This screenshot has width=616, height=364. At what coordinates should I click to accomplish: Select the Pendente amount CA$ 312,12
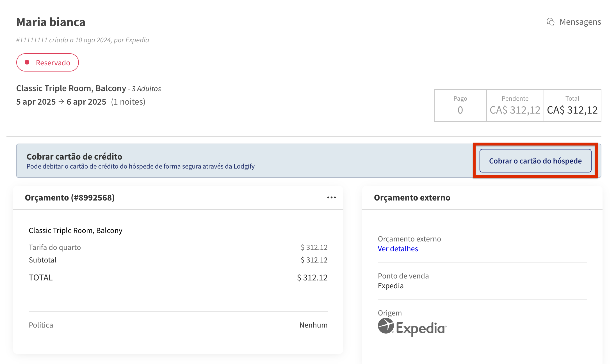point(515,110)
